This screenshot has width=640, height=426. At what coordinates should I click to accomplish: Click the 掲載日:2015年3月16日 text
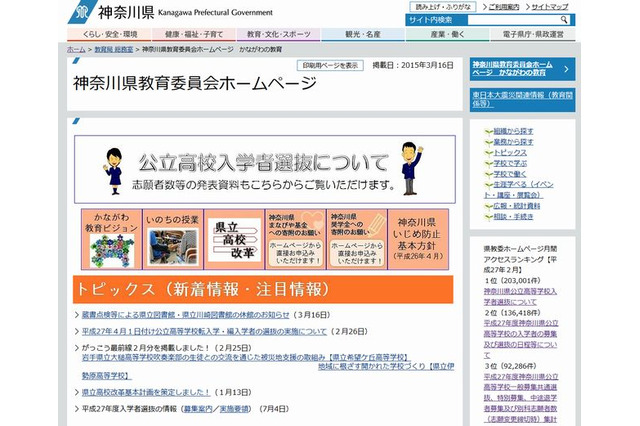[x=413, y=65]
